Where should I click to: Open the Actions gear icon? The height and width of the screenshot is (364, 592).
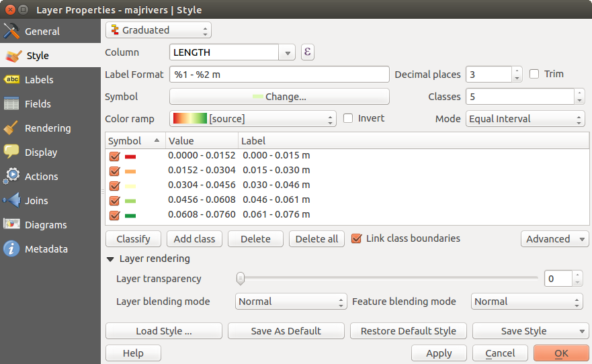(x=11, y=177)
